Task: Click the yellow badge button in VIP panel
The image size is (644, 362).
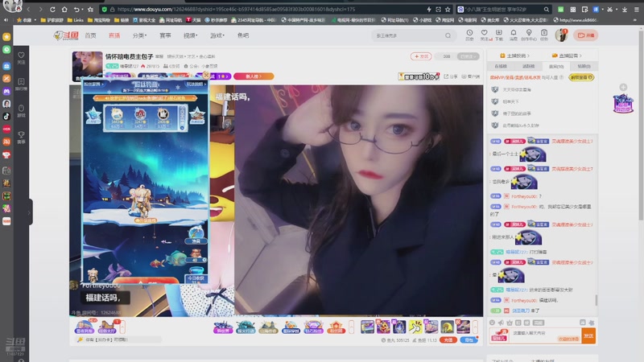Action: tap(581, 77)
